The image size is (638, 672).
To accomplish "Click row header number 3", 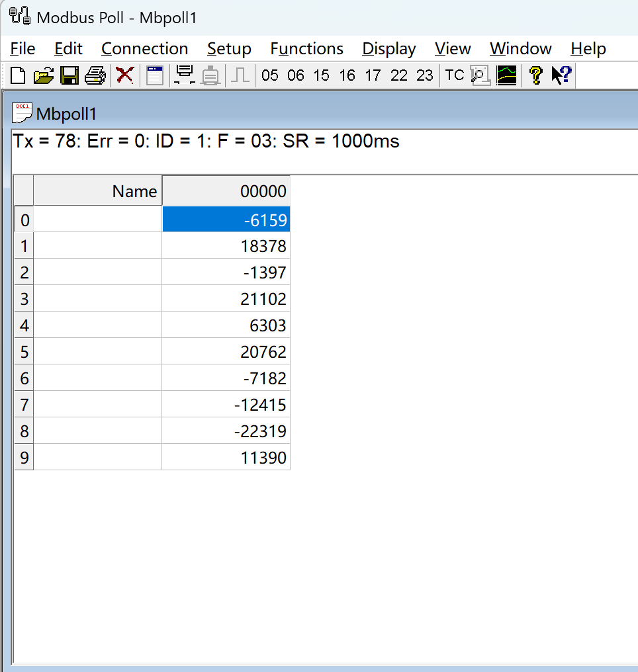I will pyautogui.click(x=24, y=299).
